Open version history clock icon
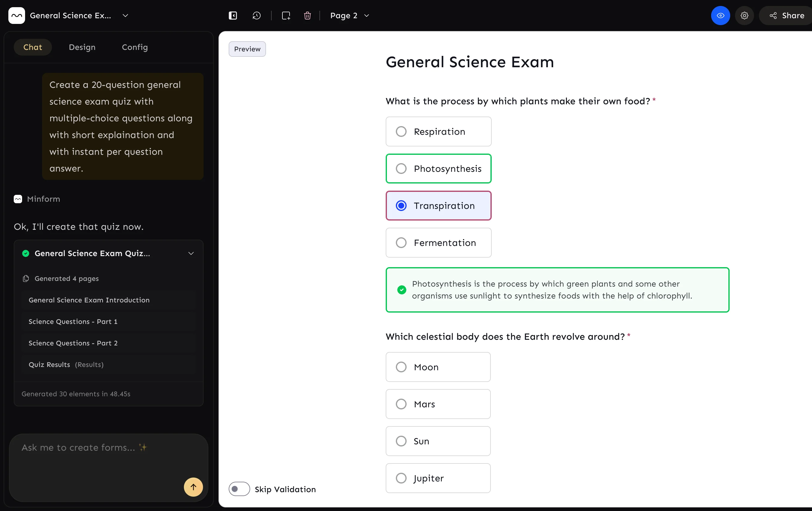Image resolution: width=812 pixels, height=511 pixels. pos(257,16)
